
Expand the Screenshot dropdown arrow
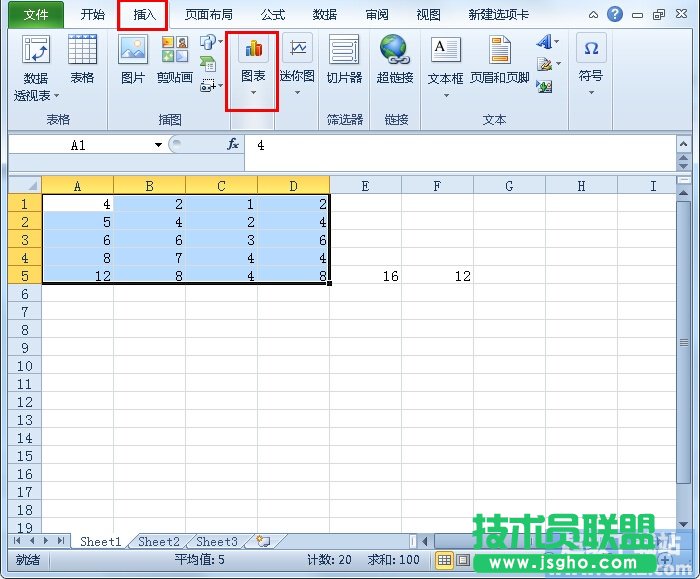(x=221, y=85)
